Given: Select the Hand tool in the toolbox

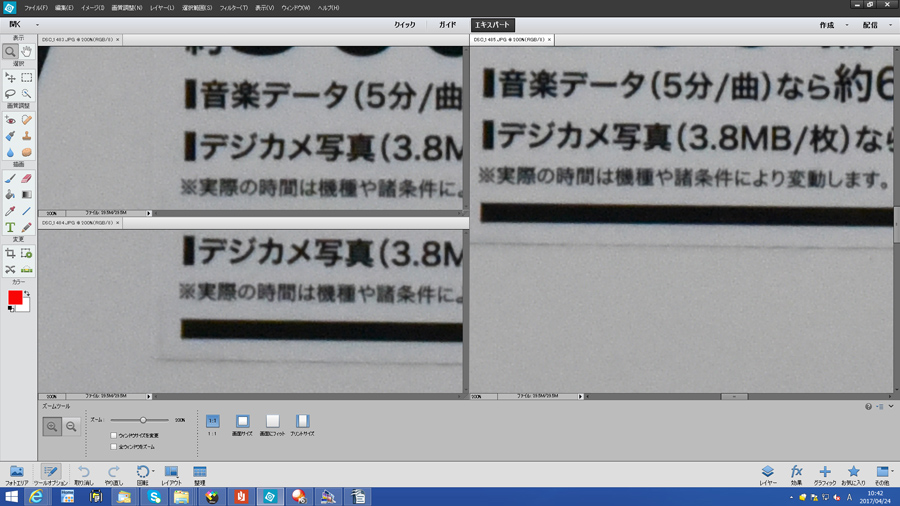Looking at the screenshot, I should (27, 51).
